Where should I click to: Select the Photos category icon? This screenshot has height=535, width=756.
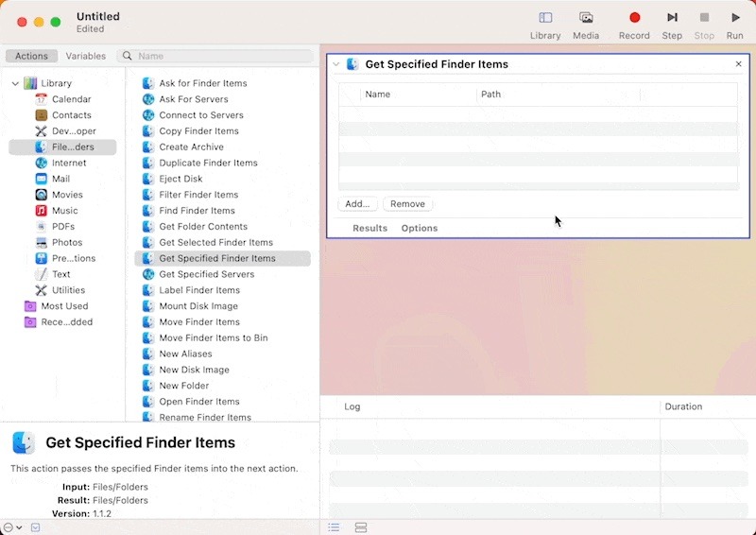[42, 242]
